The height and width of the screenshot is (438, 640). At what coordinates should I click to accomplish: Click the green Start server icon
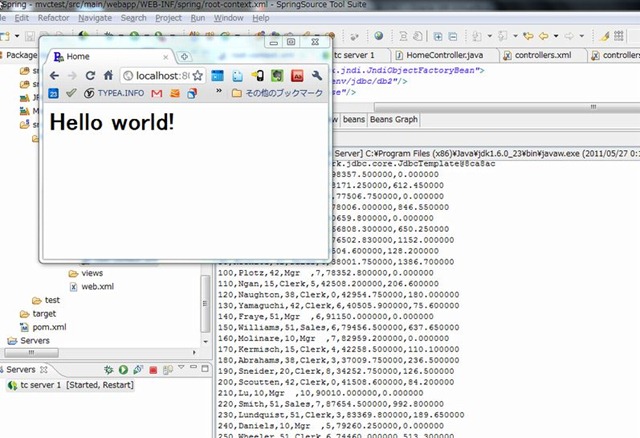click(121, 370)
